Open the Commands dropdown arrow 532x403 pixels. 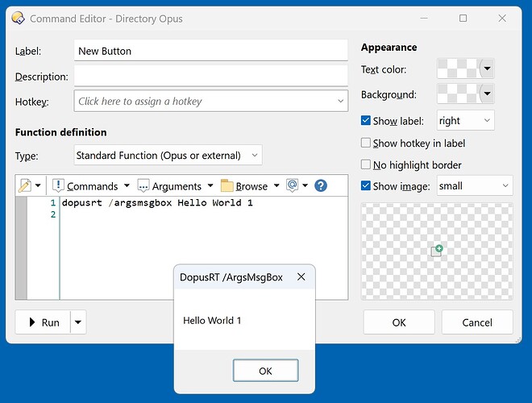tap(127, 185)
